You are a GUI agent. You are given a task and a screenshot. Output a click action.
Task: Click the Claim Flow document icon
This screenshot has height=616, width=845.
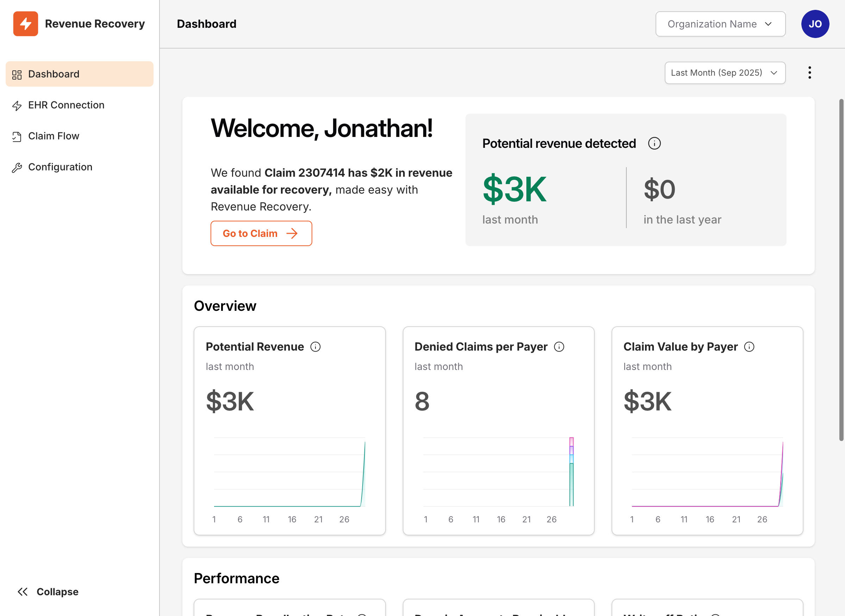click(x=17, y=137)
